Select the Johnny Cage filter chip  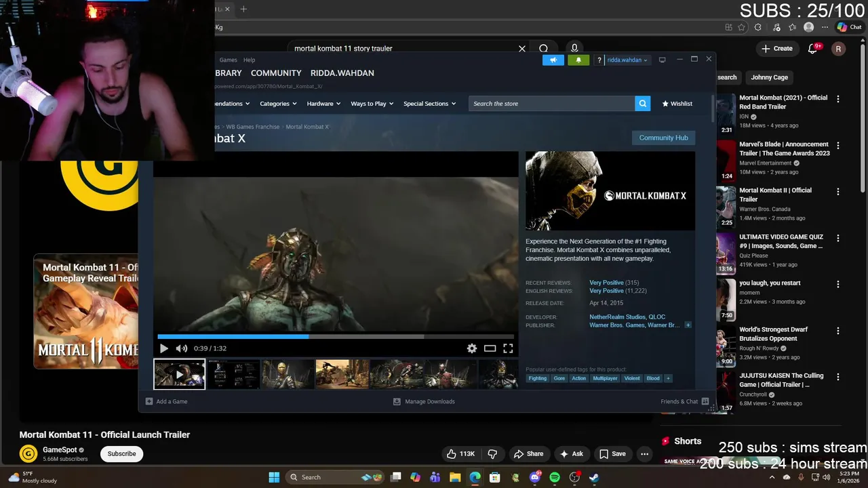(769, 77)
